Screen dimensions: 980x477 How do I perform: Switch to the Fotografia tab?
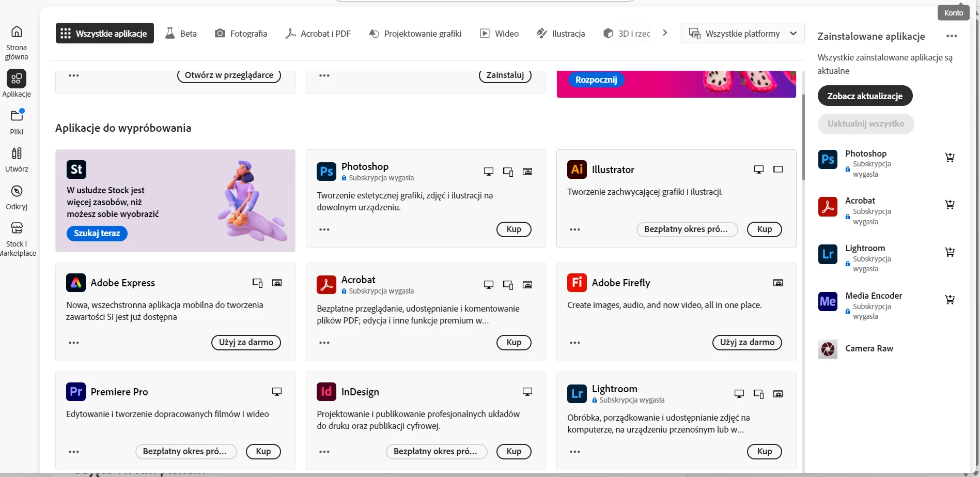pos(241,33)
